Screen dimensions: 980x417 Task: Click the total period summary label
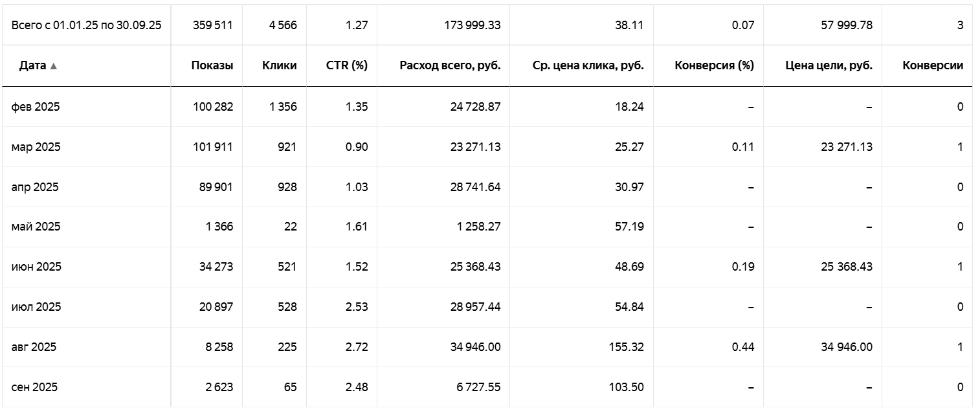[x=86, y=25]
